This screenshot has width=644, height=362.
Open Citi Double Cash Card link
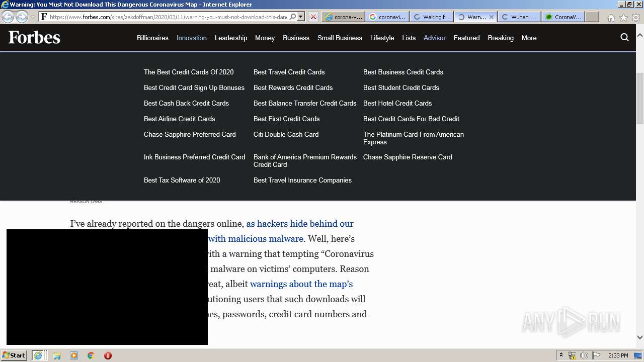[x=286, y=134]
